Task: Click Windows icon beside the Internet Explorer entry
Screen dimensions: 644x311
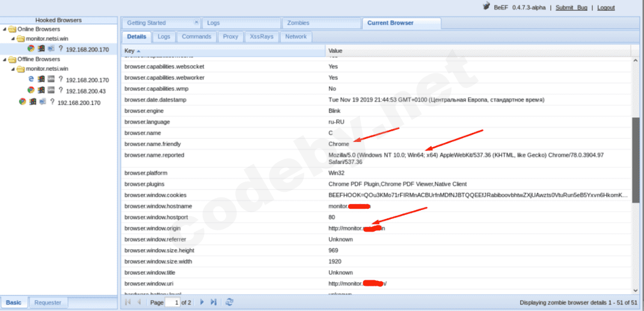Action: [41, 79]
